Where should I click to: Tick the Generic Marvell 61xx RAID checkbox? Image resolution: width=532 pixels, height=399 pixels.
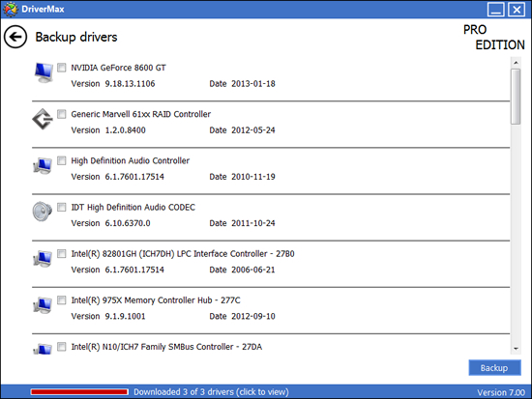coord(61,114)
